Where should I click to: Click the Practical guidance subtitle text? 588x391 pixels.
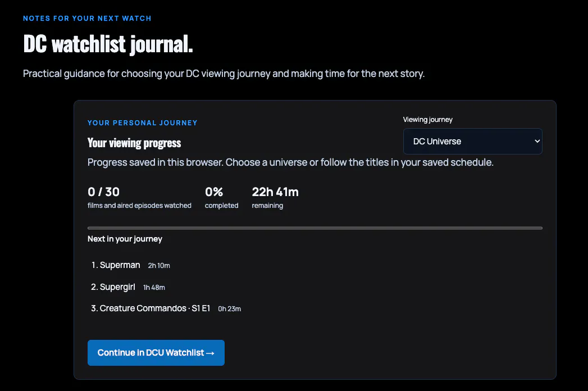point(224,74)
